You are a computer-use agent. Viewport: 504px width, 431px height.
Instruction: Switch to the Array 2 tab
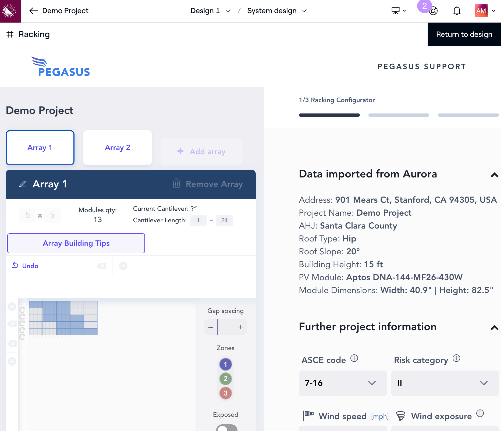[x=118, y=148]
